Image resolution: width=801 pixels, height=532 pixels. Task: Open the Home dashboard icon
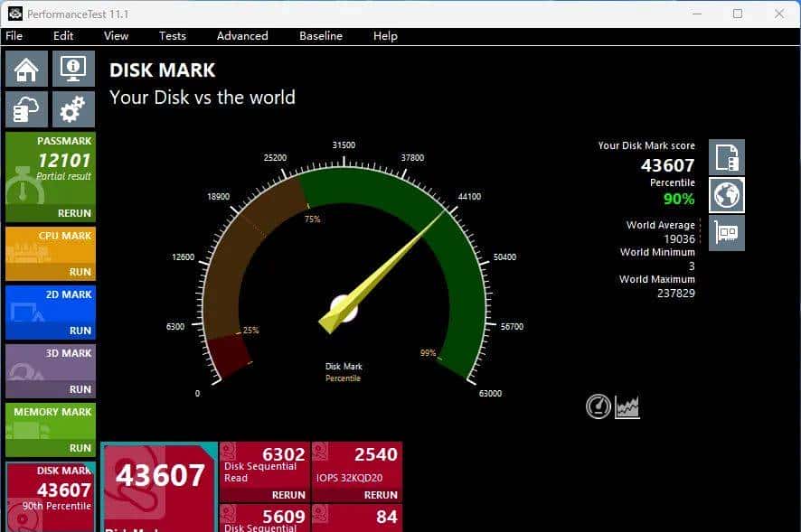26,69
